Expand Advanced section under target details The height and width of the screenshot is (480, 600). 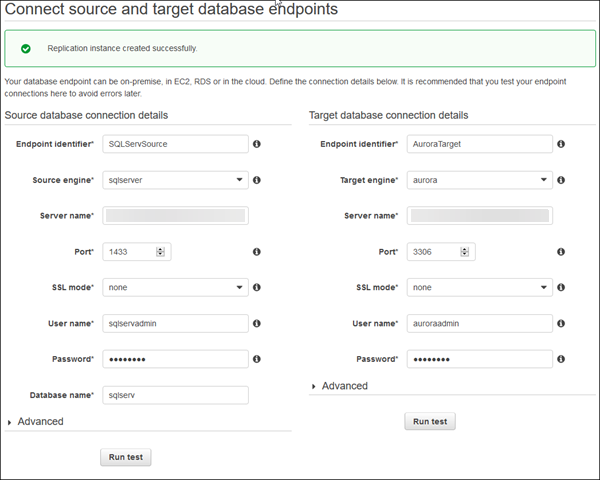click(x=343, y=386)
